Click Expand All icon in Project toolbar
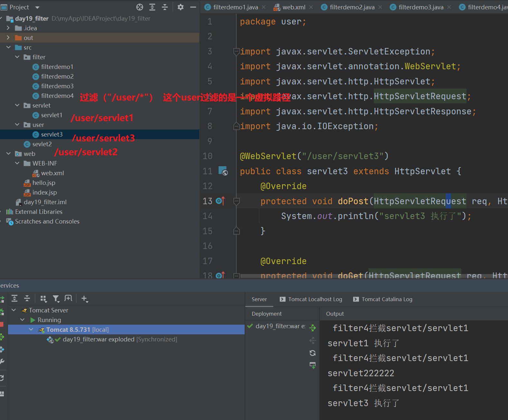Image resolution: width=508 pixels, height=420 pixels. click(x=152, y=7)
